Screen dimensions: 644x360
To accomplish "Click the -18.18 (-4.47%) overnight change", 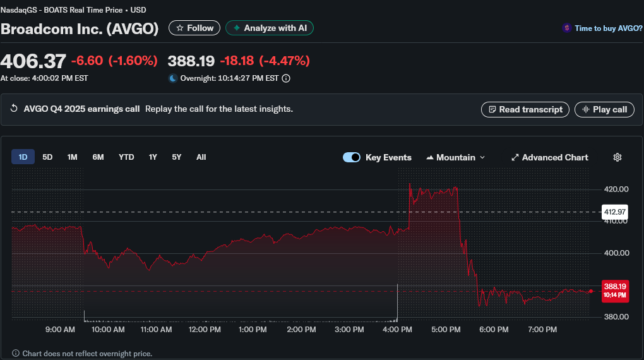I will click(265, 61).
